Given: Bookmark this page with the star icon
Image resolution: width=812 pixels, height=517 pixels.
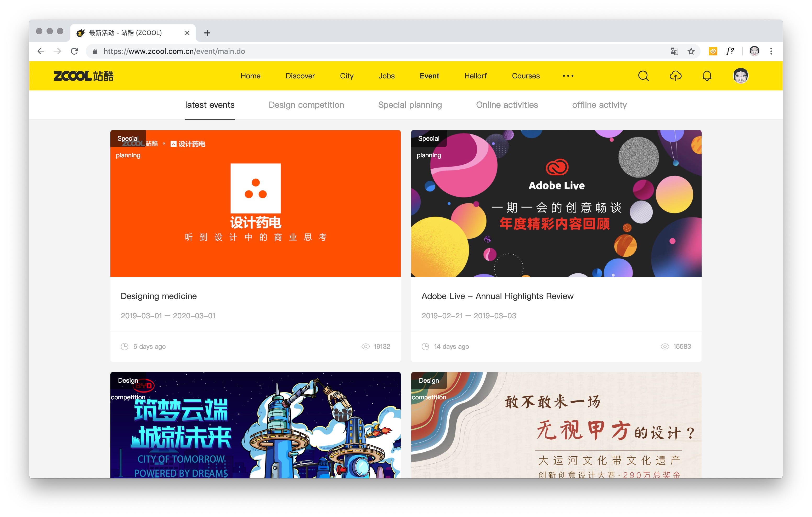Looking at the screenshot, I should click(x=691, y=51).
